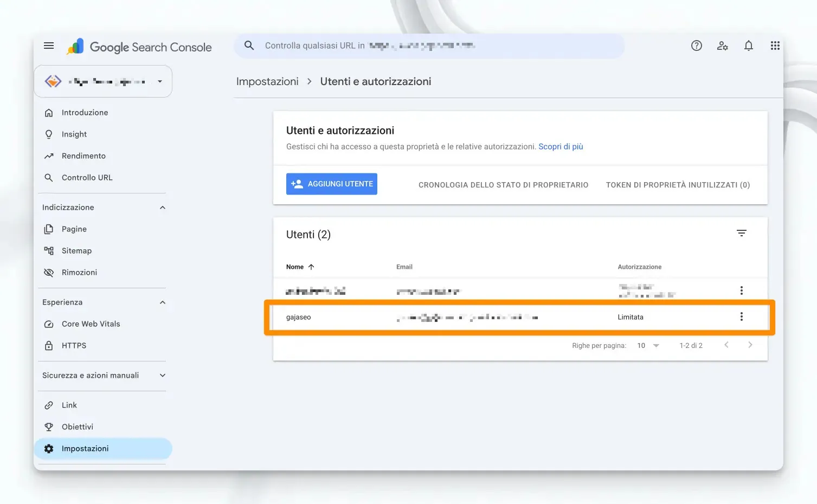Screen dimensions: 817x504
Task: Go to the next page arrow
Action: 750,345
